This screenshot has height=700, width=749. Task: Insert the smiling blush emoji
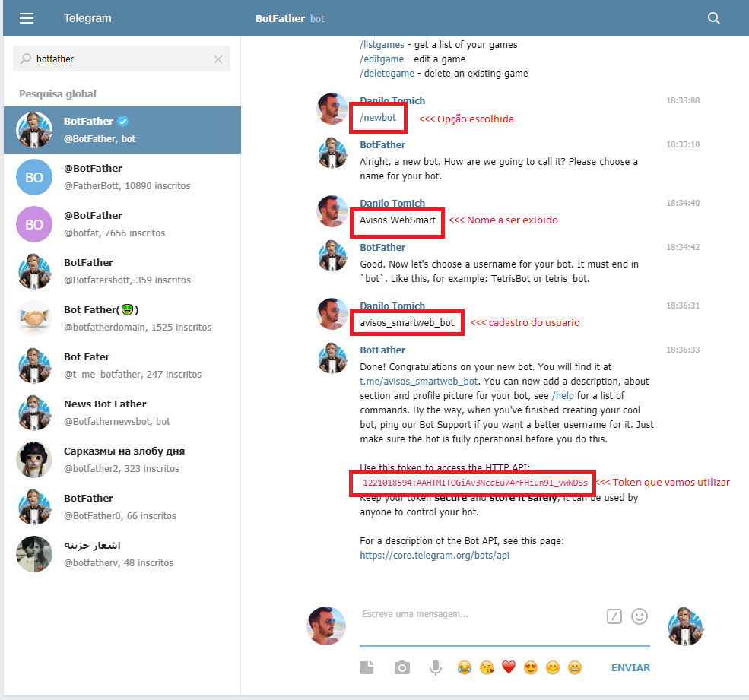tap(553, 667)
